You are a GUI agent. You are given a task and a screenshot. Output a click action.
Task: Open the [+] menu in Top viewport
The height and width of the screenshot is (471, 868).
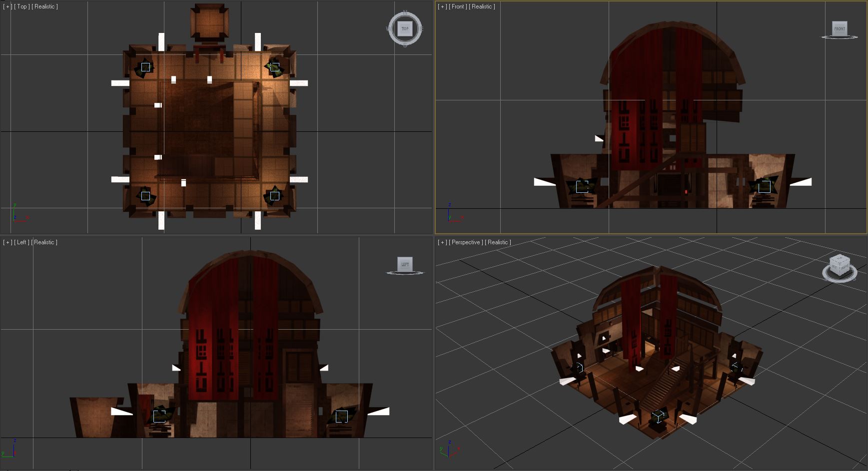pyautogui.click(x=7, y=6)
